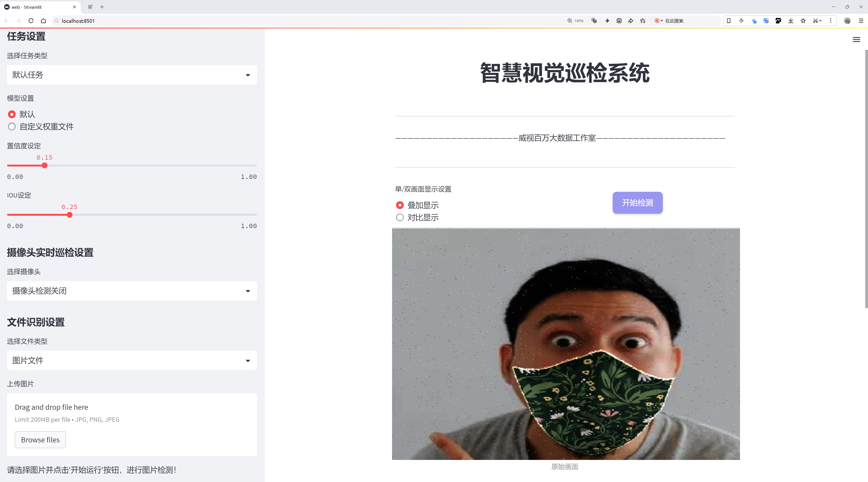The height and width of the screenshot is (482, 868).
Task: Go back to the previous page
Action: click(x=6, y=21)
